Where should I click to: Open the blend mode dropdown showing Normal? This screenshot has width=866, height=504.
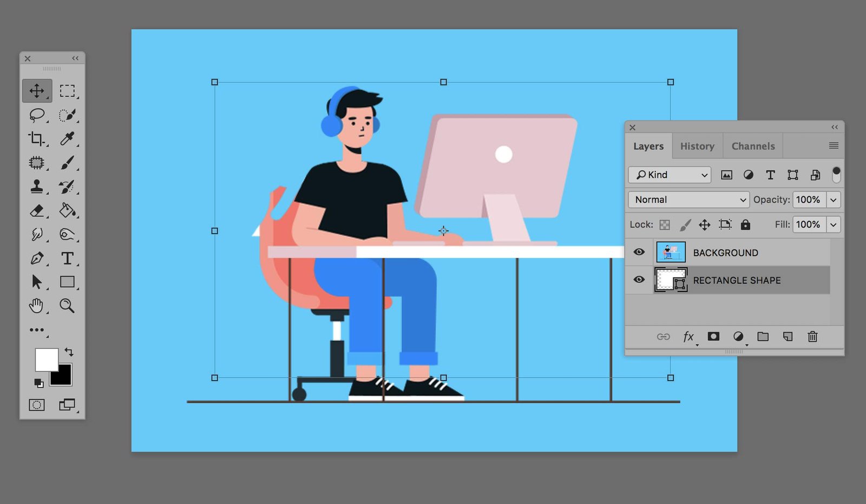click(x=688, y=200)
